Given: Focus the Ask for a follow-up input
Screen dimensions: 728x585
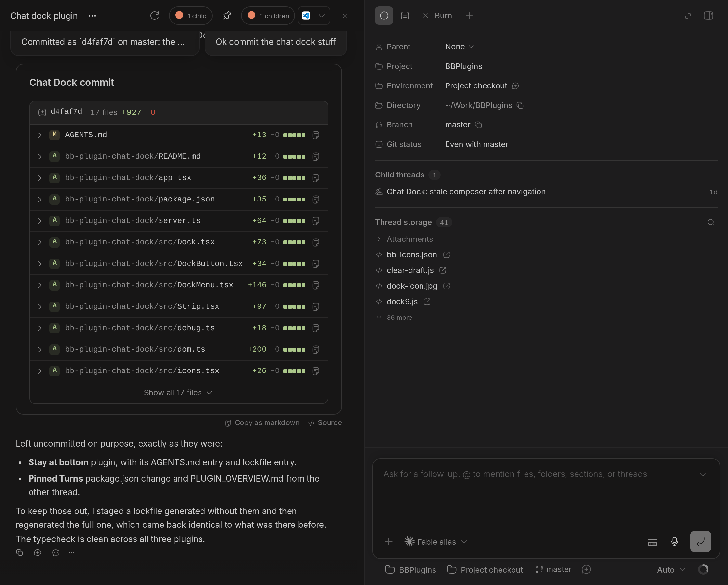Looking at the screenshot, I should (x=537, y=474).
